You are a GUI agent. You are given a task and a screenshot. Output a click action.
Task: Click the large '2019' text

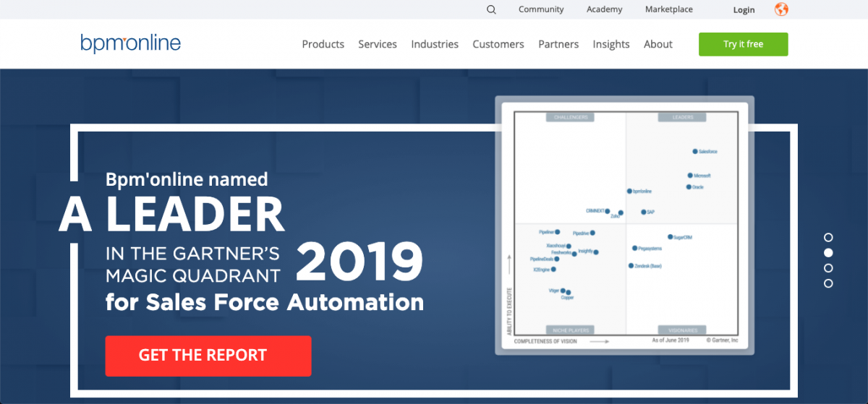tap(359, 262)
